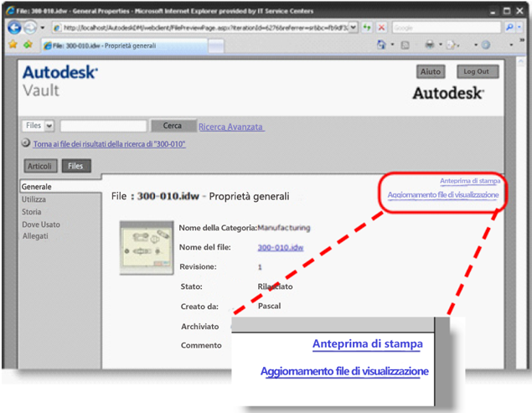
Task: Click the Google search box
Action: click(x=447, y=28)
